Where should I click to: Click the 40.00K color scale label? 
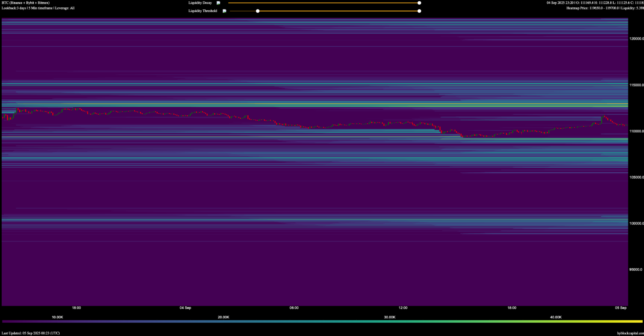pos(556,317)
